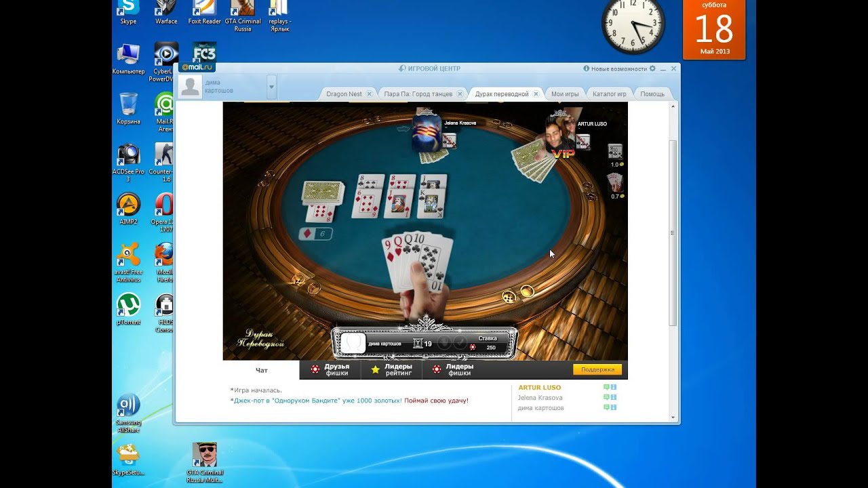Close the Пара Па: Город танцев tab
Image resolution: width=868 pixels, height=488 pixels.
(x=460, y=94)
